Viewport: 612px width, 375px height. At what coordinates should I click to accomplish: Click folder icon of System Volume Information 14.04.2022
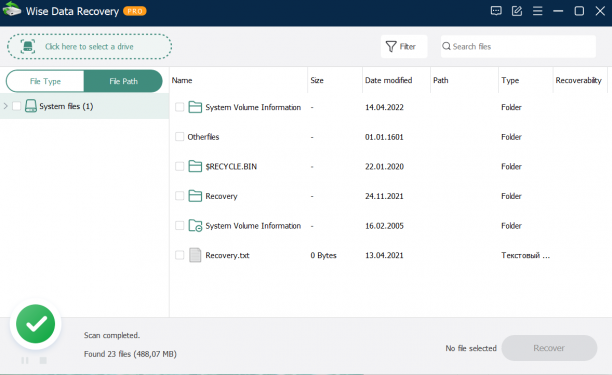[195, 107]
